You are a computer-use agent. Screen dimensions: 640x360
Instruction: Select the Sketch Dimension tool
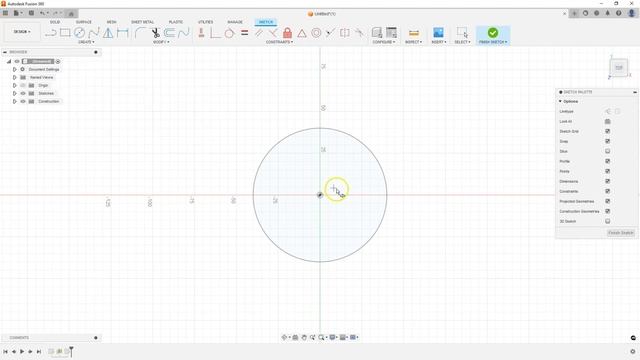tap(122, 33)
